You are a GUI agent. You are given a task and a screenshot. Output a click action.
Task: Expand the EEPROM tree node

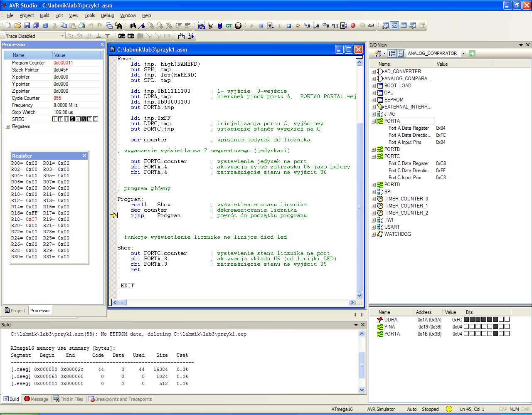pyautogui.click(x=374, y=100)
